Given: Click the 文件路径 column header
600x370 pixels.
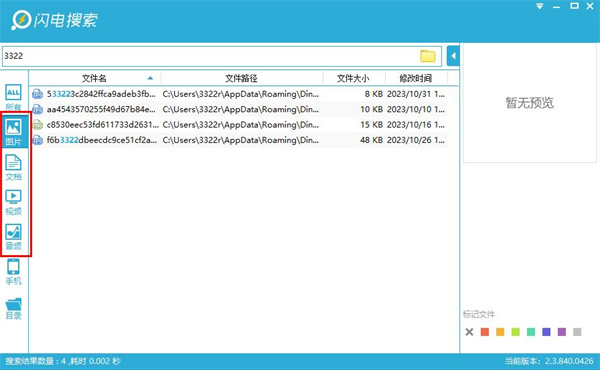Looking at the screenshot, I should coord(241,78).
